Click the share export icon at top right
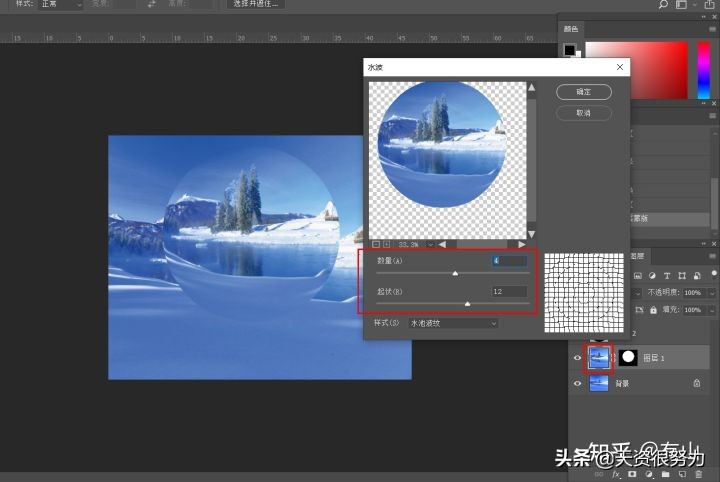720x482 pixels. tap(709, 5)
